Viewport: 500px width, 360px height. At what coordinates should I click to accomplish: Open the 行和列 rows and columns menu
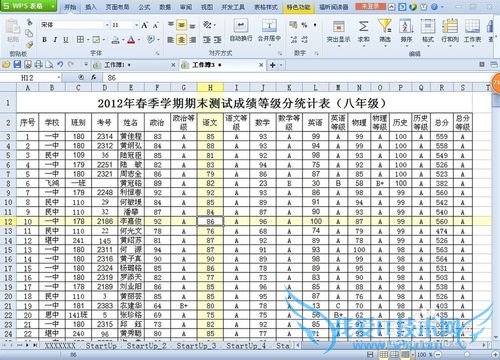[450, 32]
